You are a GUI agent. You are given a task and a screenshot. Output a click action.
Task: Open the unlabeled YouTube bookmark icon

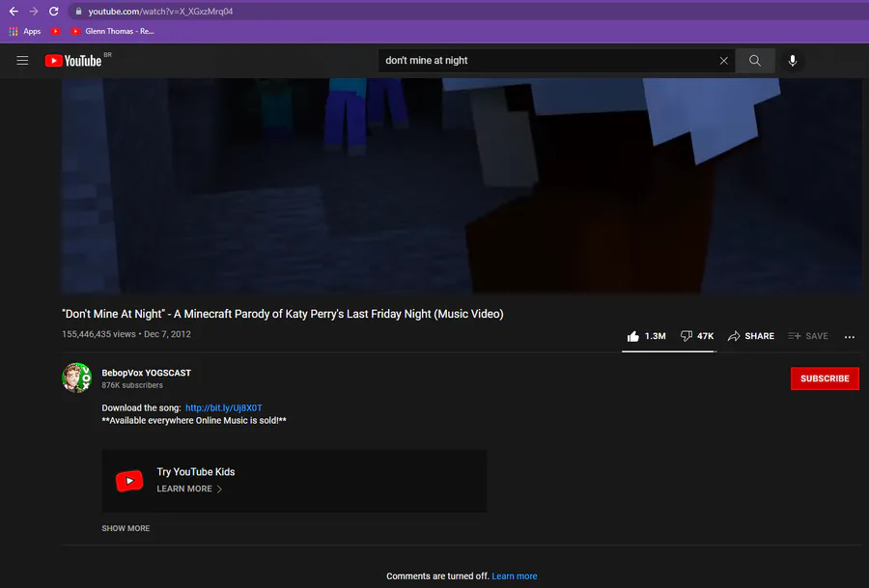coord(55,31)
